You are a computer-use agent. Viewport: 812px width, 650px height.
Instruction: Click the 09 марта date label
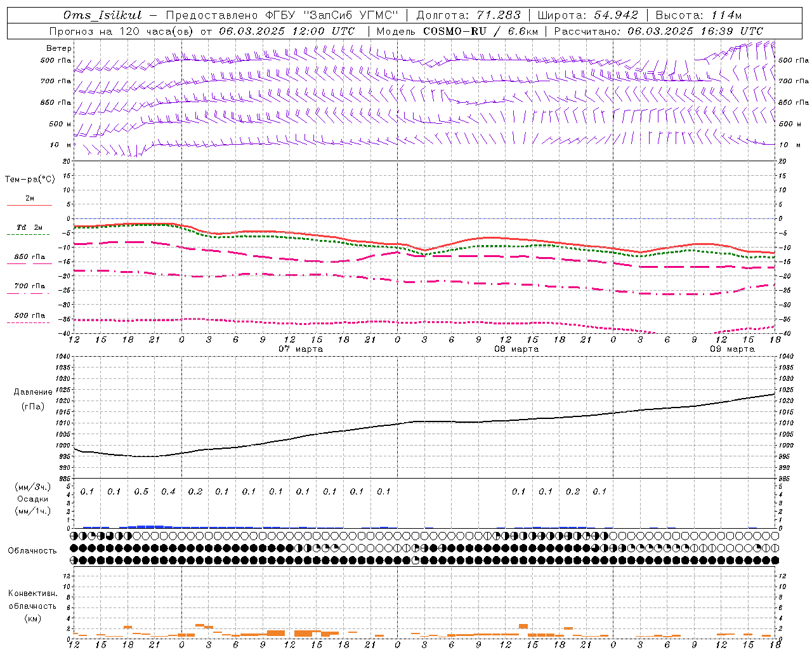pyautogui.click(x=732, y=349)
